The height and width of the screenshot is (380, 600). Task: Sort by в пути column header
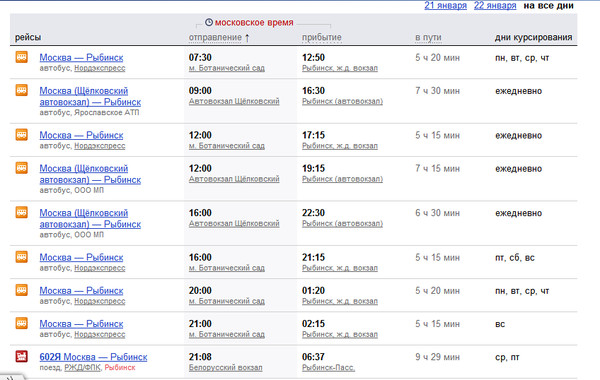428,38
